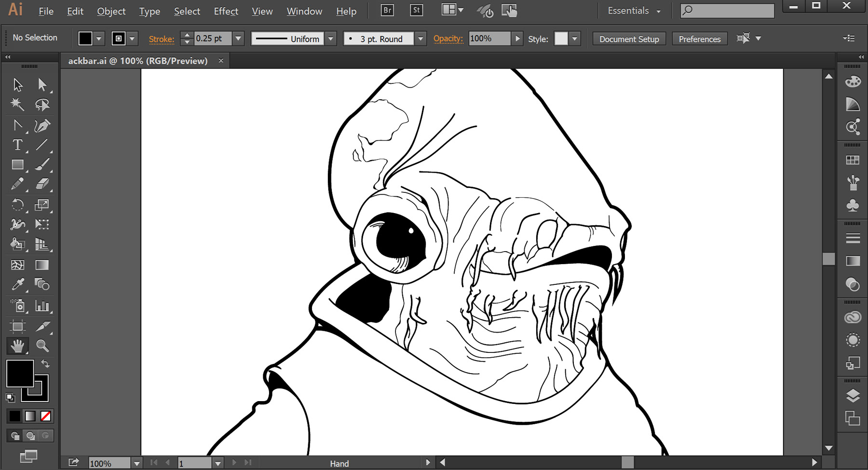Open the Opacity panel link

[448, 39]
